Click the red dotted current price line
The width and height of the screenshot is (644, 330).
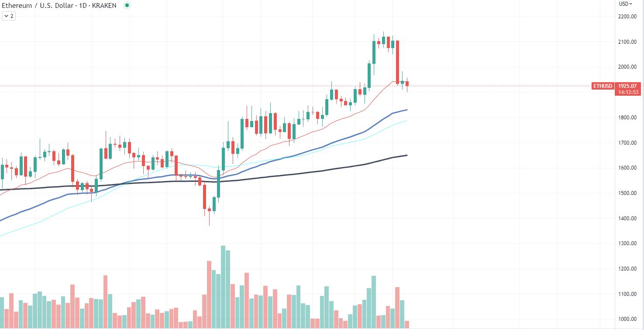coord(480,86)
